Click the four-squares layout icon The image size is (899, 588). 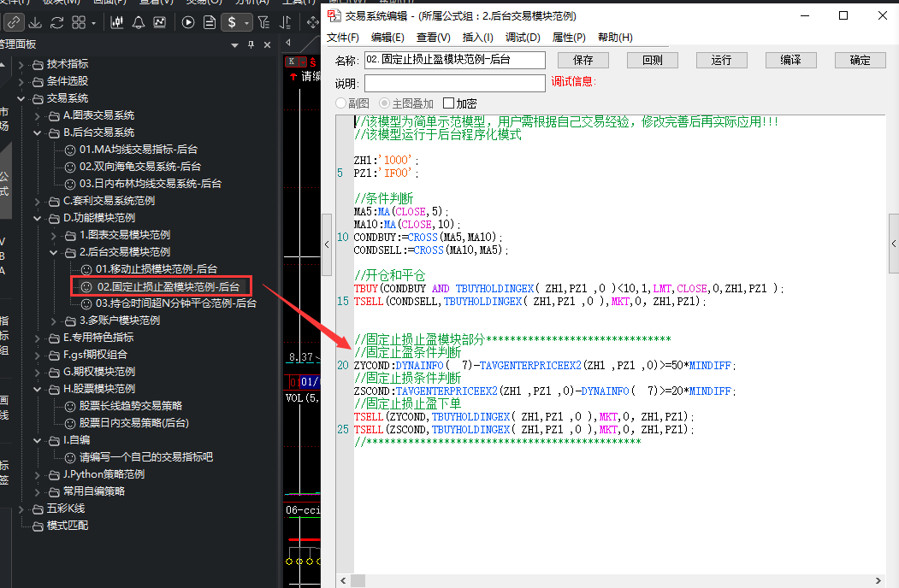(79, 22)
